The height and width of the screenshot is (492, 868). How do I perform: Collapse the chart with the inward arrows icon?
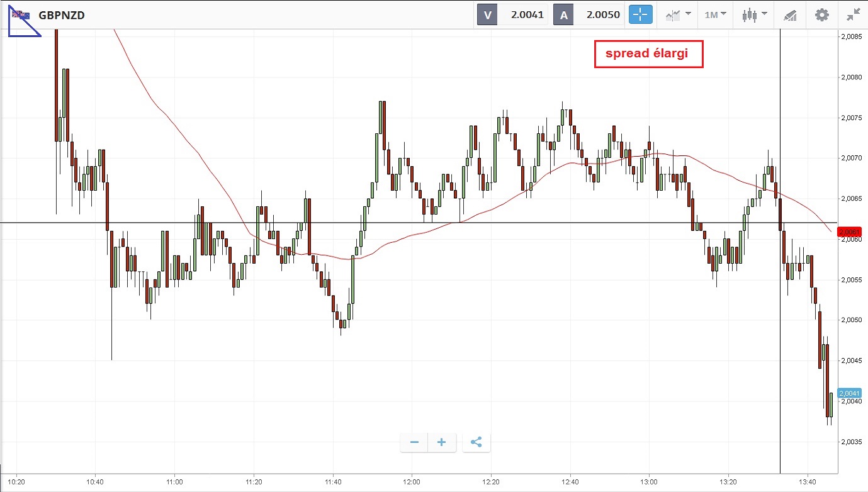coord(854,14)
